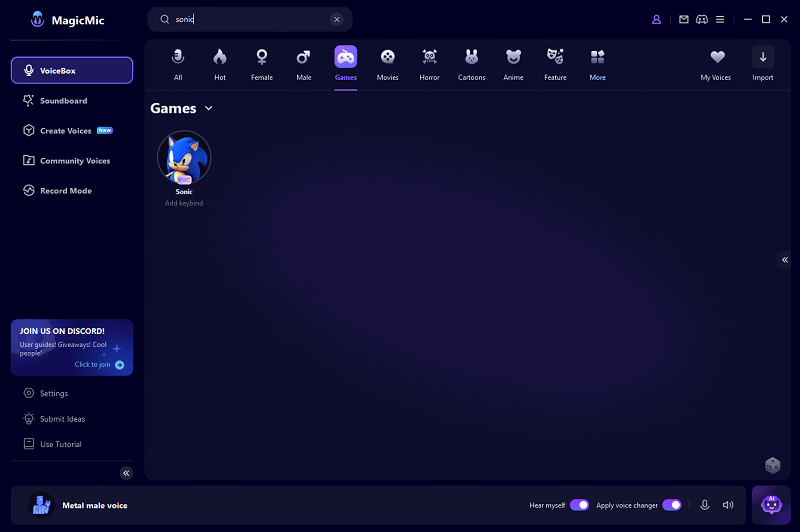The height and width of the screenshot is (532, 800).
Task: Click the 'Metal male voice' label
Action: (x=95, y=505)
